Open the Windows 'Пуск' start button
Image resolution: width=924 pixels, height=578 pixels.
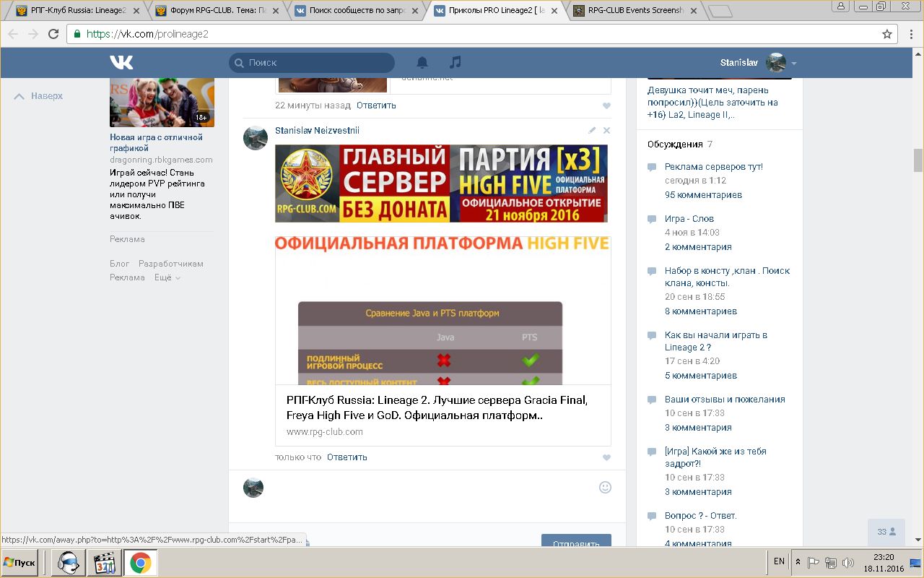click(19, 562)
